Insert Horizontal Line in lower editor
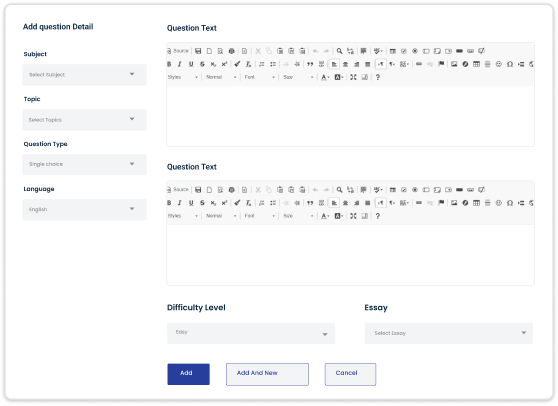Screen dimensions: 558x406 point(488,203)
